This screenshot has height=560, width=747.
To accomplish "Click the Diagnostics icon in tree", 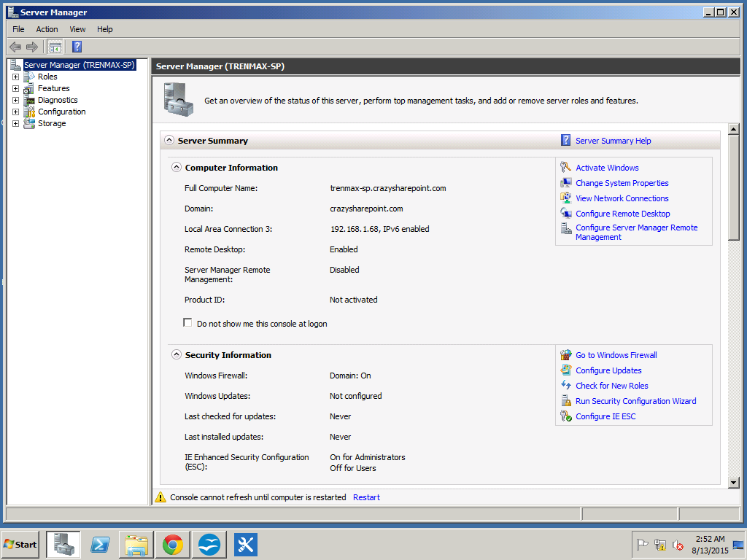I will coord(29,100).
